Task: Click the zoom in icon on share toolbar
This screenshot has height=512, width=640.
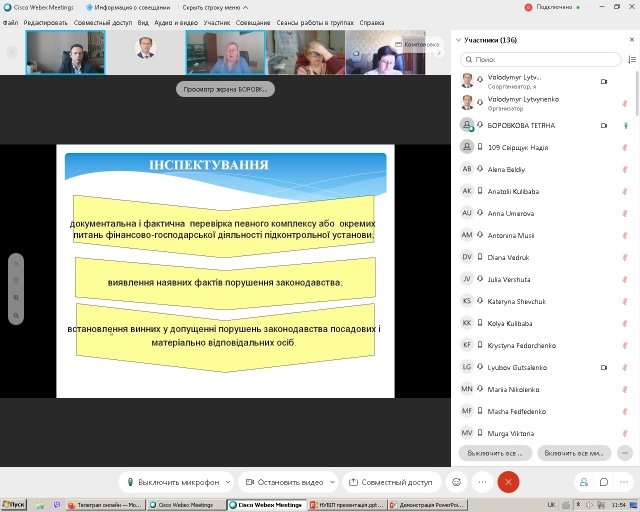Action: coord(16,298)
